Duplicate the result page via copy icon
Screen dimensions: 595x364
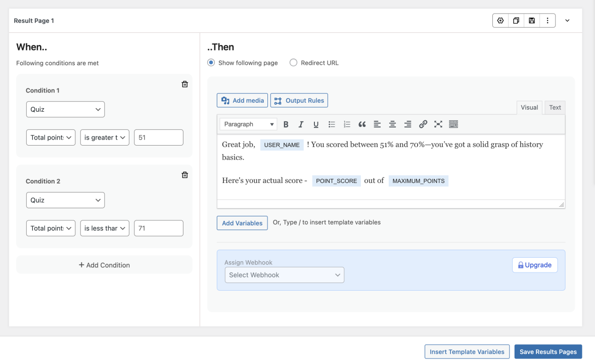pos(516,20)
